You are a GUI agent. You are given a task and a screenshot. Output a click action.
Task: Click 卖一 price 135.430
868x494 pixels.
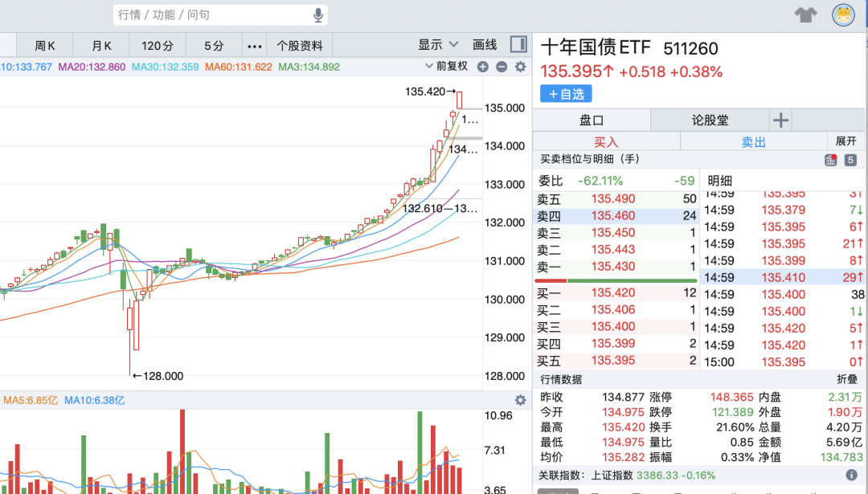(612, 267)
